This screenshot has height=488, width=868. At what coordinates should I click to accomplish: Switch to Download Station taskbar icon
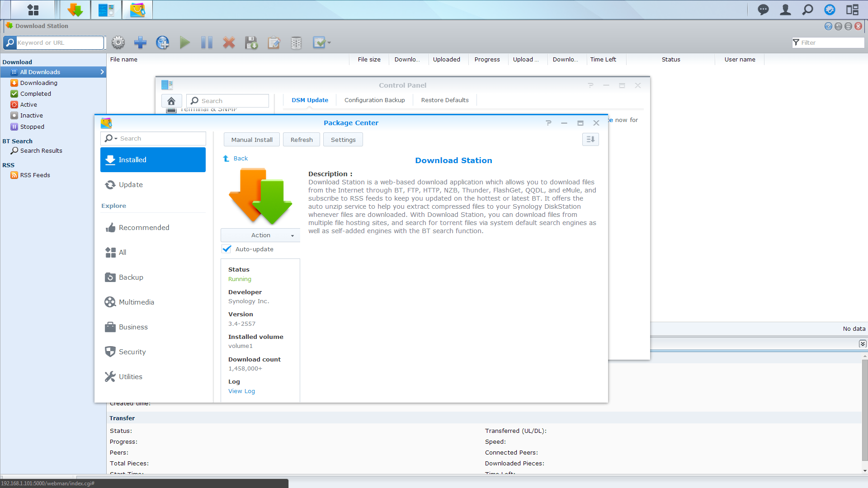coord(75,9)
